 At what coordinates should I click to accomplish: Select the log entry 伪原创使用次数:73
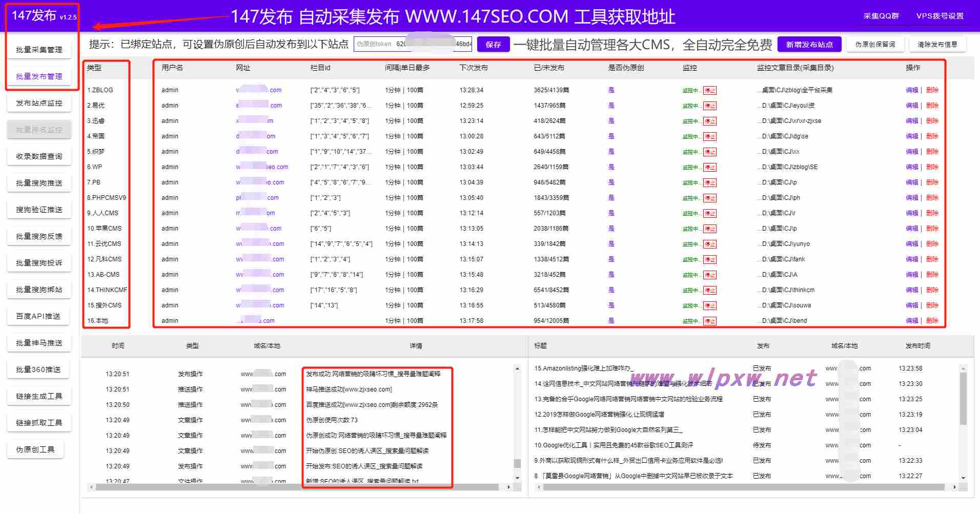coord(332,420)
